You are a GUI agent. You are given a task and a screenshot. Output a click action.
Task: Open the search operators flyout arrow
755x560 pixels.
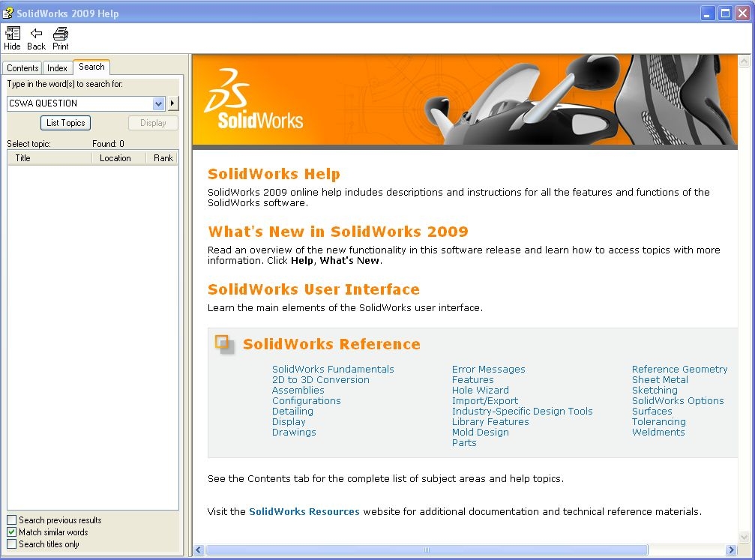pyautogui.click(x=172, y=103)
